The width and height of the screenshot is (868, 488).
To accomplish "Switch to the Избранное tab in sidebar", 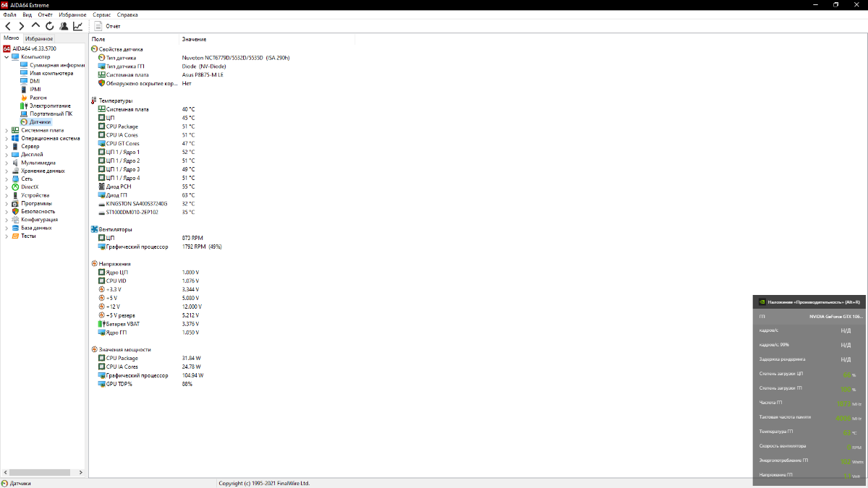I will pos(38,38).
